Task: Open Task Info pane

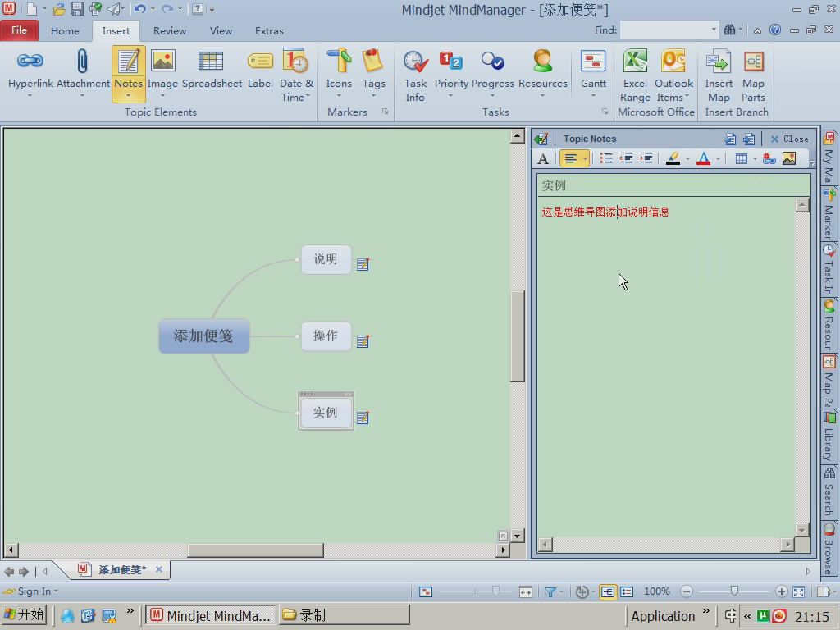Action: point(415,75)
